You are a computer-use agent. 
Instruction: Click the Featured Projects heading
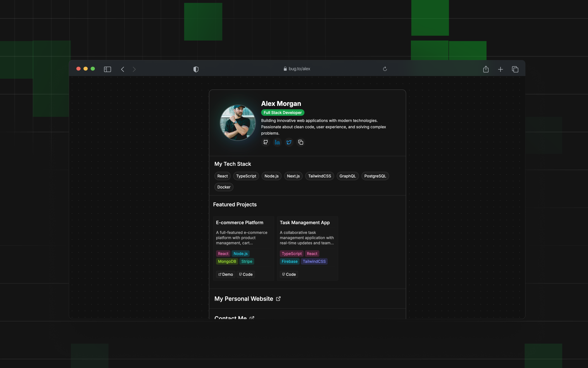235,204
